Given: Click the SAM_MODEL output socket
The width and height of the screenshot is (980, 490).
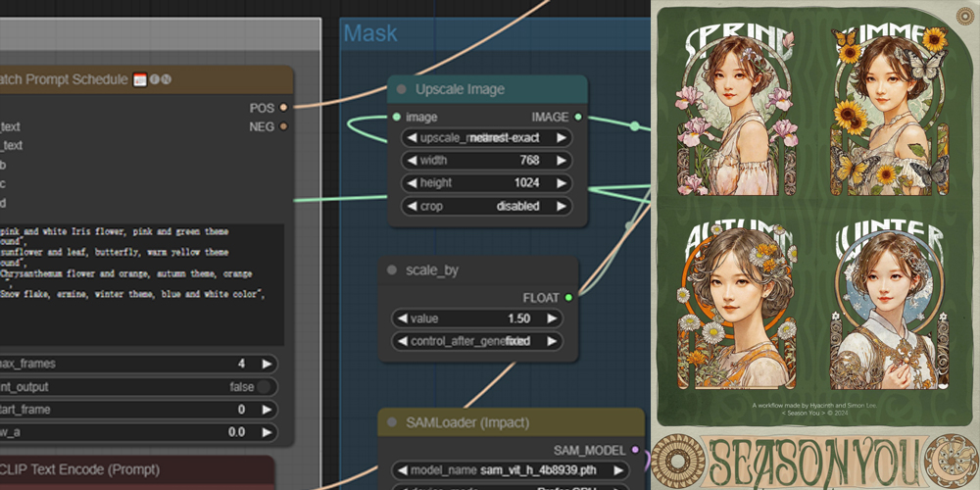Looking at the screenshot, I should pyautogui.click(x=636, y=450).
